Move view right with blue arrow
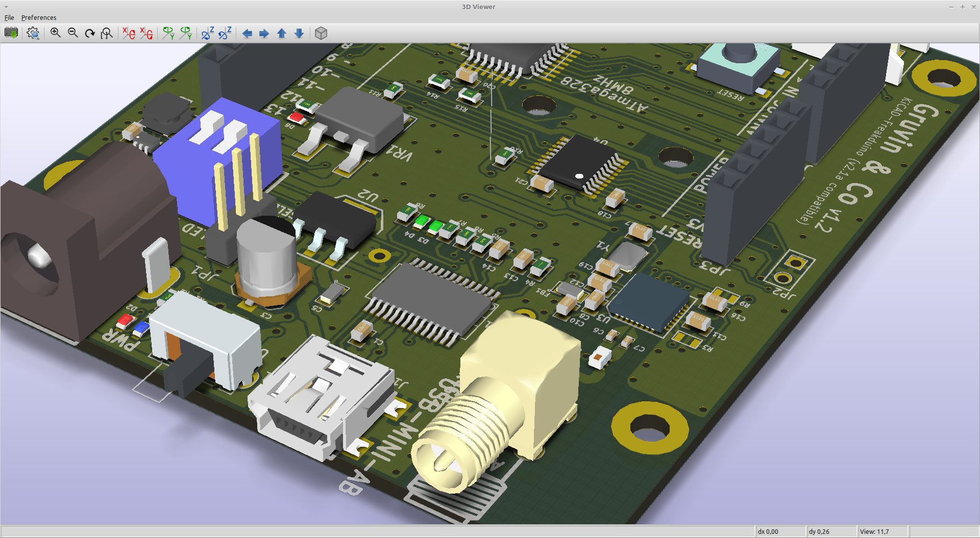The image size is (980, 538). click(264, 33)
